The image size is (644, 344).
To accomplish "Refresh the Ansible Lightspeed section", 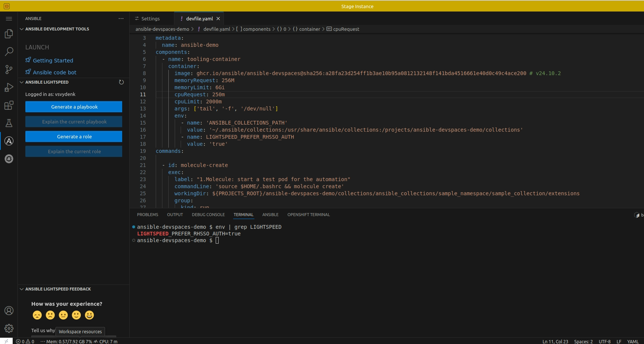I will [x=121, y=82].
